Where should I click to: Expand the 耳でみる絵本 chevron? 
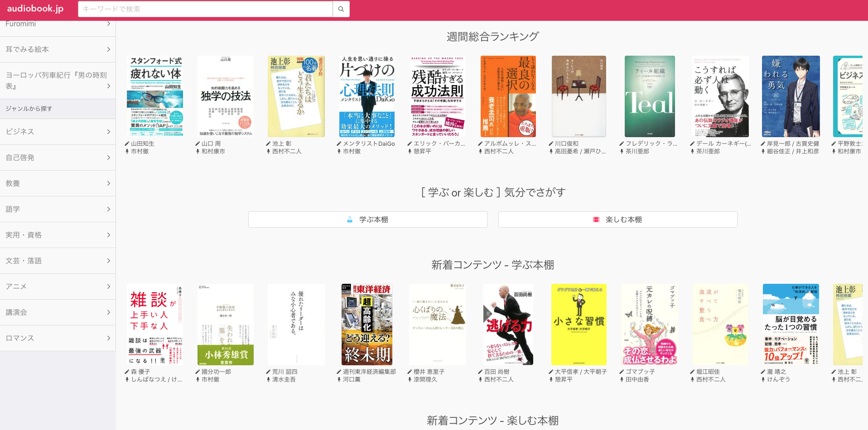(109, 49)
